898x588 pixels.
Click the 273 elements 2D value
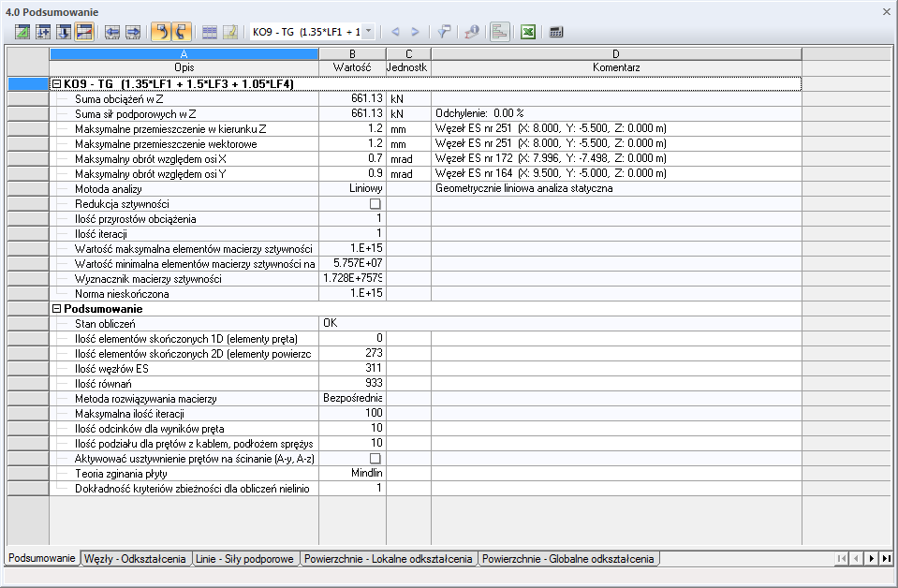point(352,353)
